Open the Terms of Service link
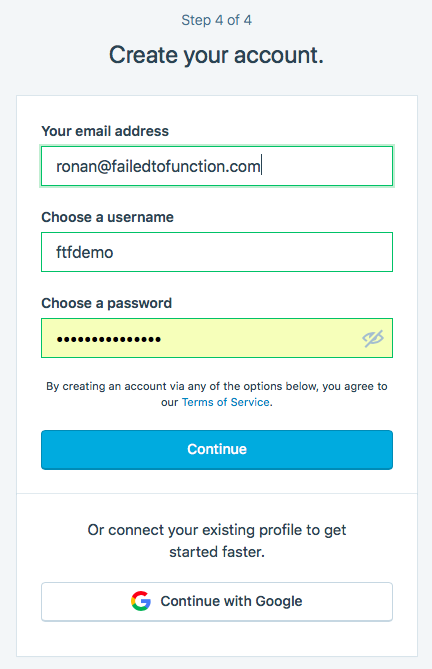Image resolution: width=432 pixels, height=669 pixels. pyautogui.click(x=226, y=402)
